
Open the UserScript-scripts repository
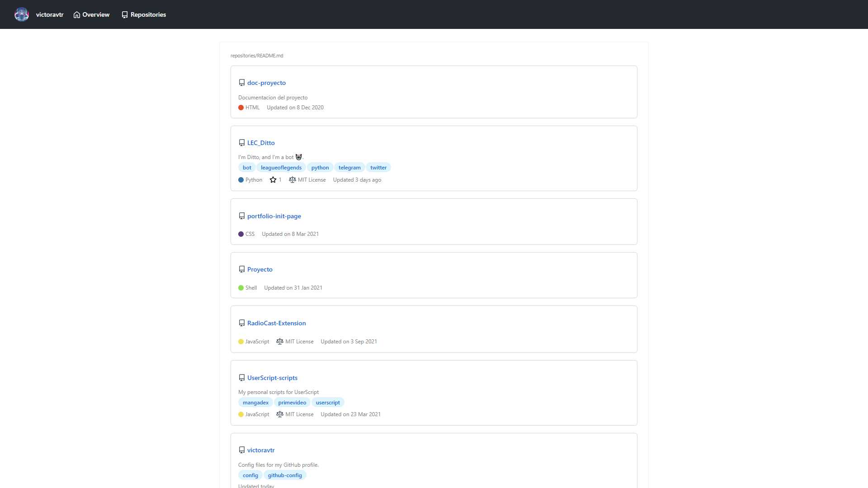[x=272, y=378]
